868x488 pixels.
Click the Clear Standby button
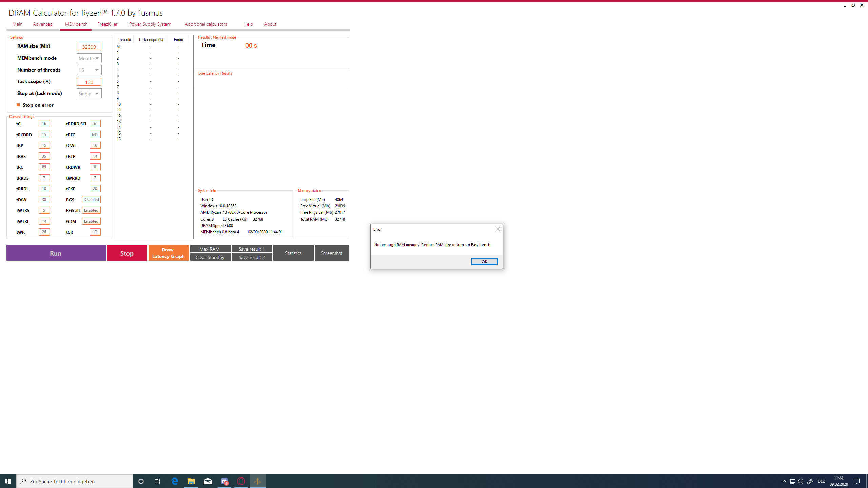[x=210, y=257]
